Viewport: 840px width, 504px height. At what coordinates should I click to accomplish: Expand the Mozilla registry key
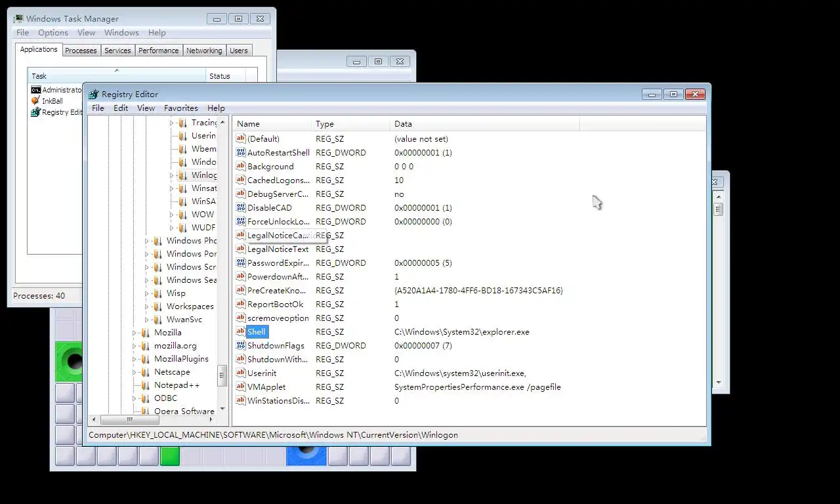135,333
